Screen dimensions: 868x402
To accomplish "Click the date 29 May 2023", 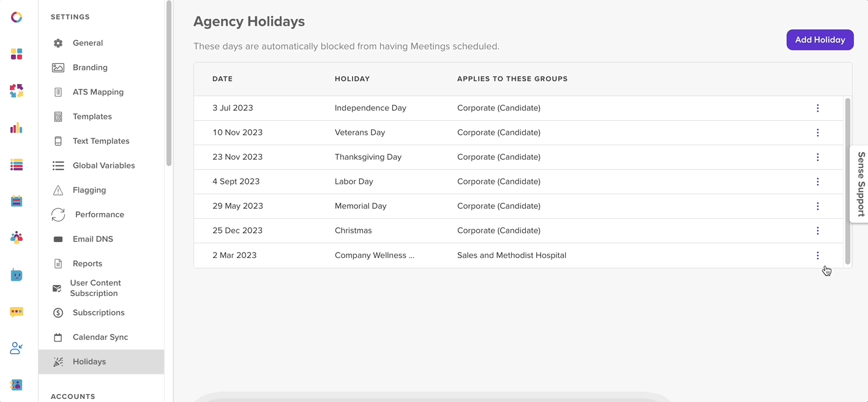I will click(238, 206).
